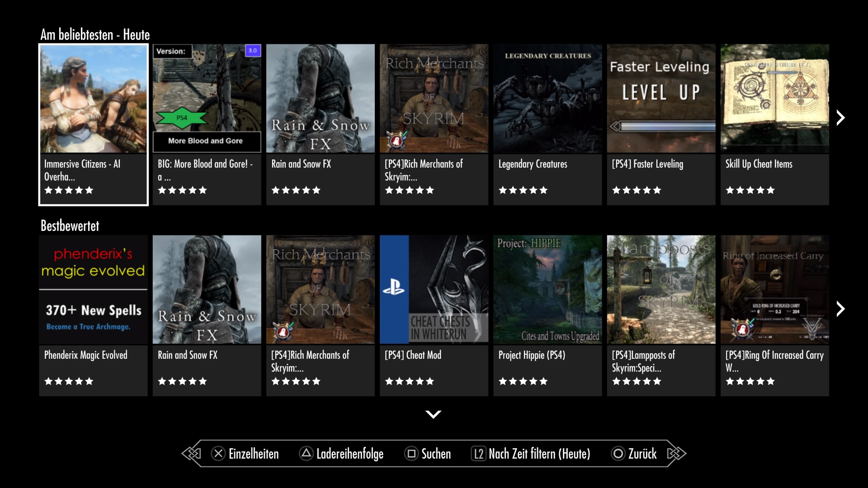Click the circle icon for Zurück
868x488 pixels.
(x=618, y=453)
